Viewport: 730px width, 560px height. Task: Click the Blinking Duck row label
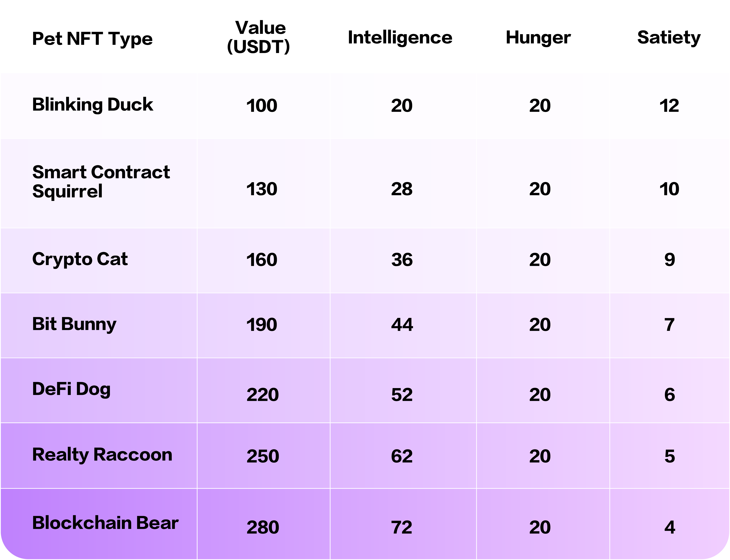(92, 105)
